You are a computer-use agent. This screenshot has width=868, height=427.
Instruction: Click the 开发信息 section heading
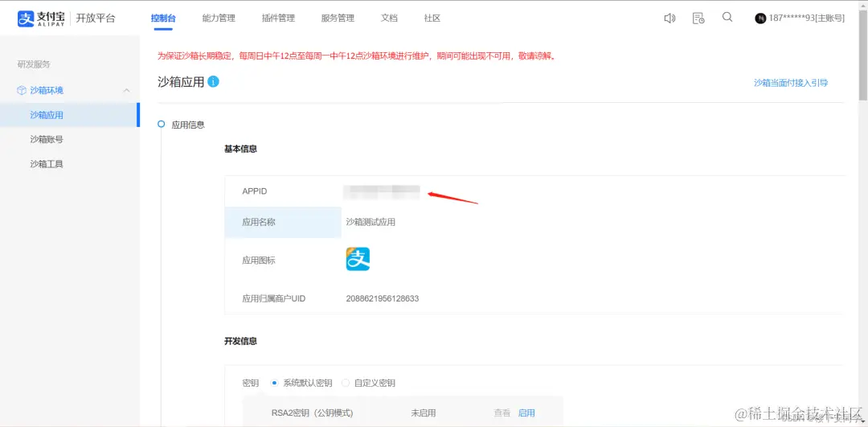click(240, 341)
